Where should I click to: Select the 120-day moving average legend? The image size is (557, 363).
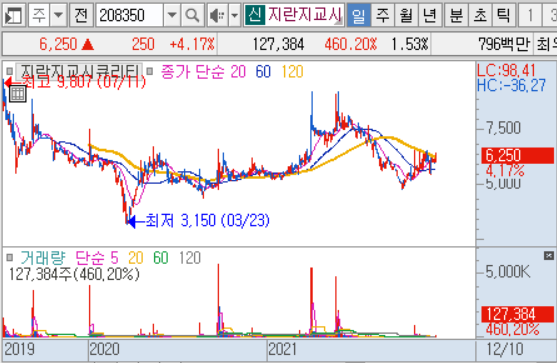[x=292, y=72]
